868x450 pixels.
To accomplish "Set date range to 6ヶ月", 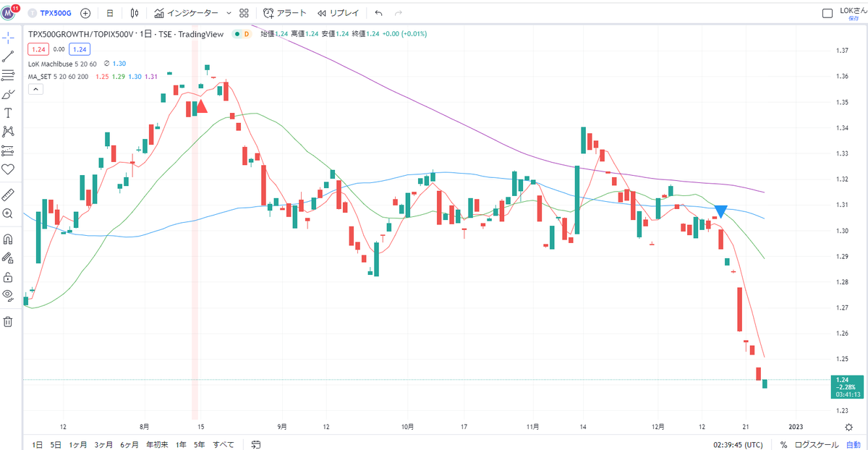I will [129, 444].
